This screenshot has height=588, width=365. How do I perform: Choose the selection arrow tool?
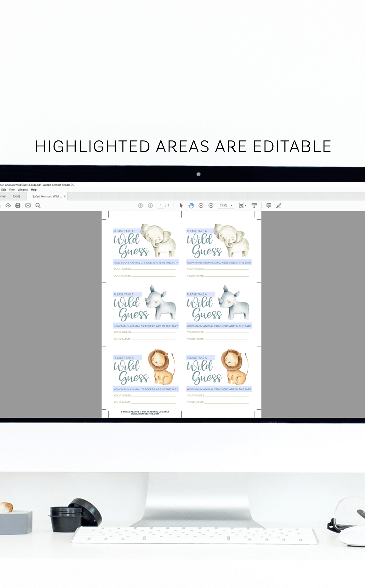181,206
